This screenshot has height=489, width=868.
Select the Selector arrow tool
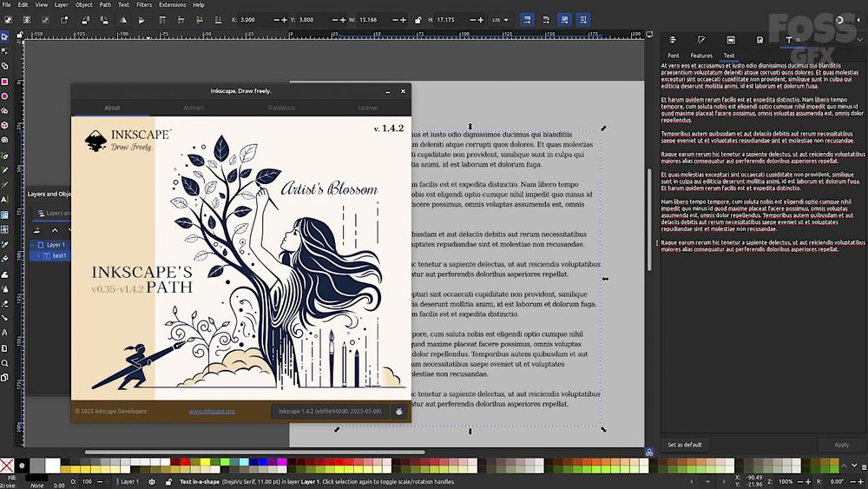click(x=5, y=36)
